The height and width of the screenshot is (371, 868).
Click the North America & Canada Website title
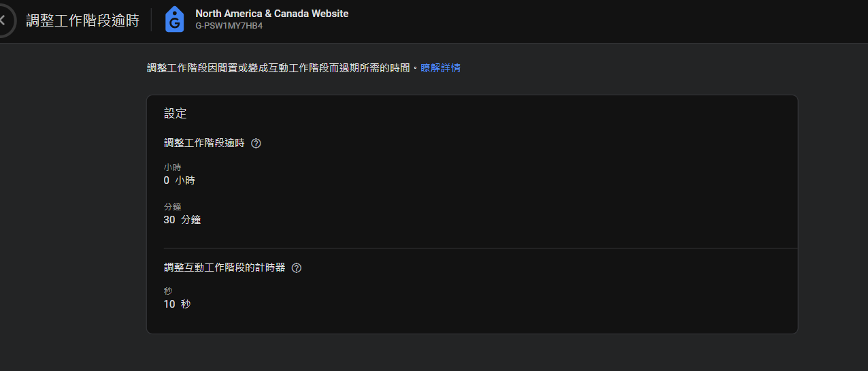click(x=272, y=14)
